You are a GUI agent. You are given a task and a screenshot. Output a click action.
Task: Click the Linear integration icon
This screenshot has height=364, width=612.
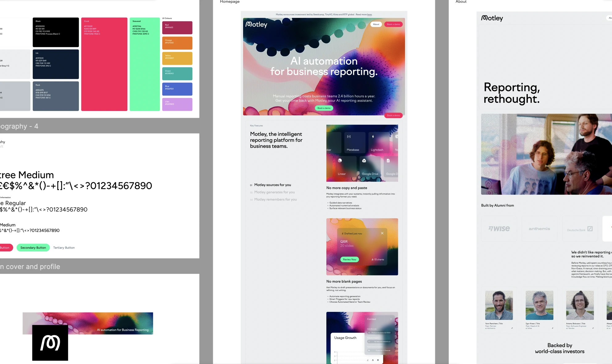pos(340,160)
